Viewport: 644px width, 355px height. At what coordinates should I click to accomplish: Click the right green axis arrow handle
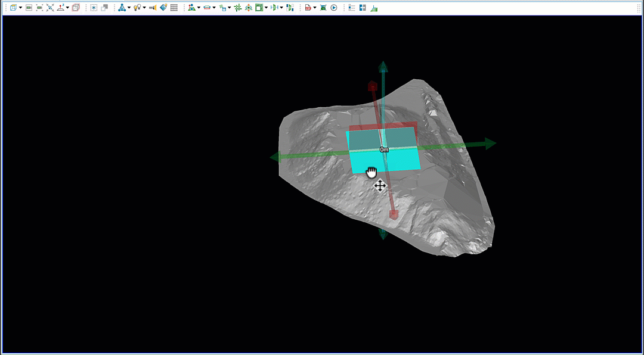490,143
